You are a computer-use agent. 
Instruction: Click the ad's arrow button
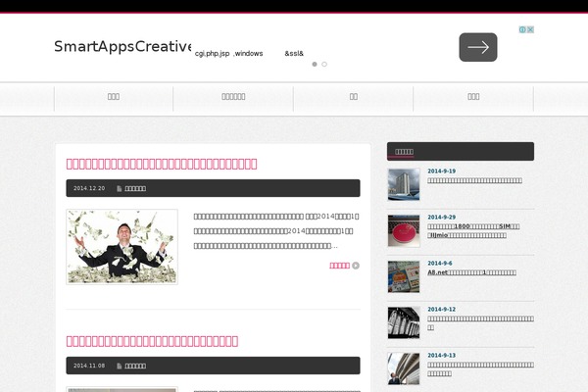pyautogui.click(x=478, y=47)
